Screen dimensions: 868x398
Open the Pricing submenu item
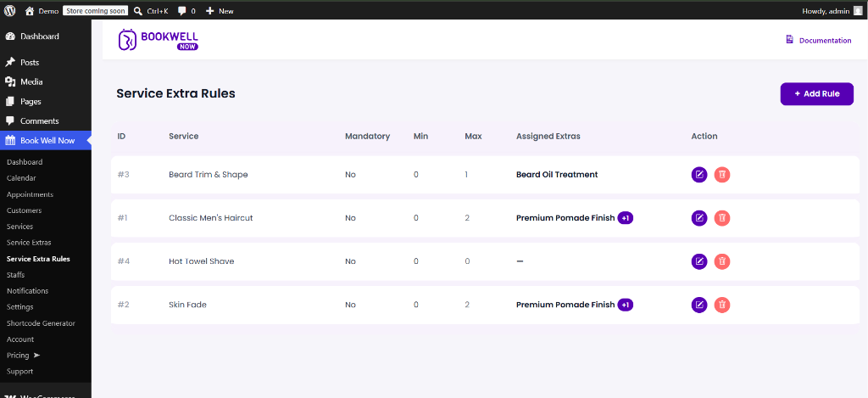[x=23, y=355]
